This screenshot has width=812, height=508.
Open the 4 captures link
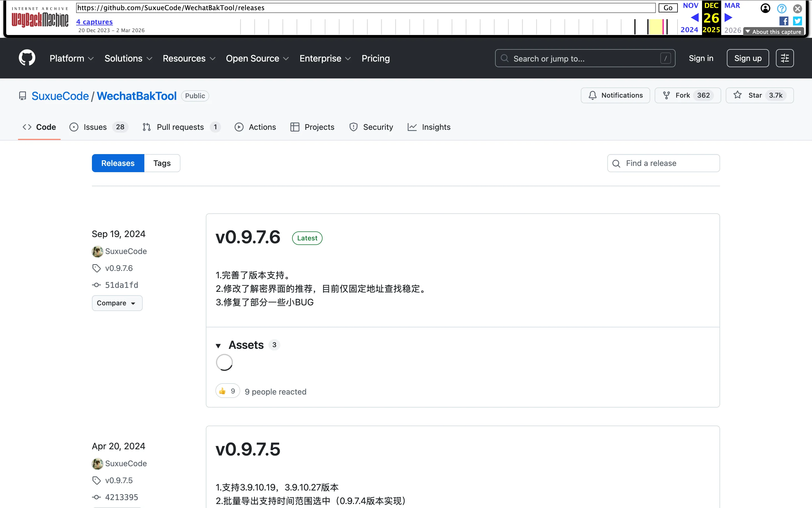(x=94, y=22)
